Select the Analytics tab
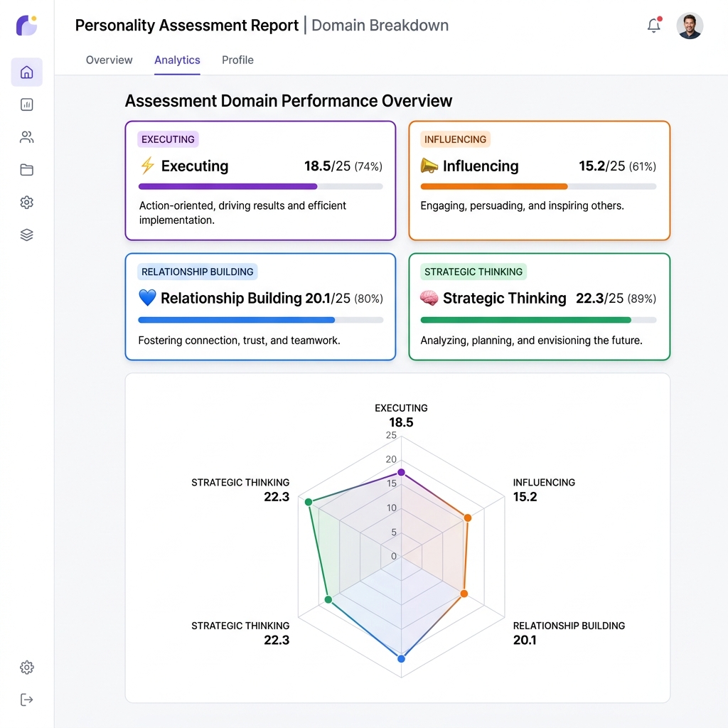This screenshot has height=728, width=728. (x=177, y=60)
